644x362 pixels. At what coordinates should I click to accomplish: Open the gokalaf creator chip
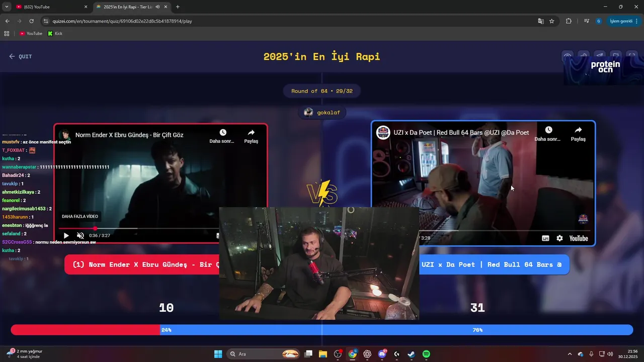[323, 112]
